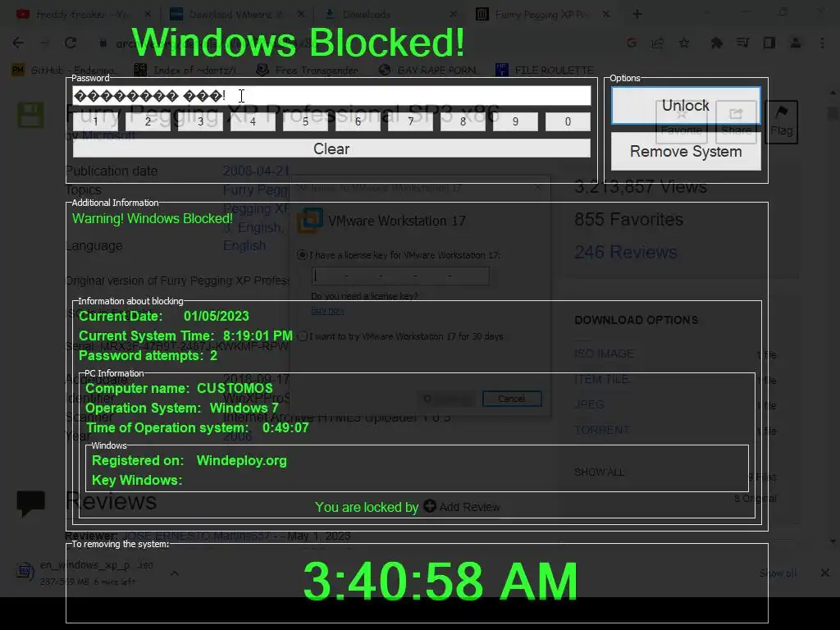840x630 pixels.
Task: Switch to the Download VMware tab
Action: tap(235, 15)
